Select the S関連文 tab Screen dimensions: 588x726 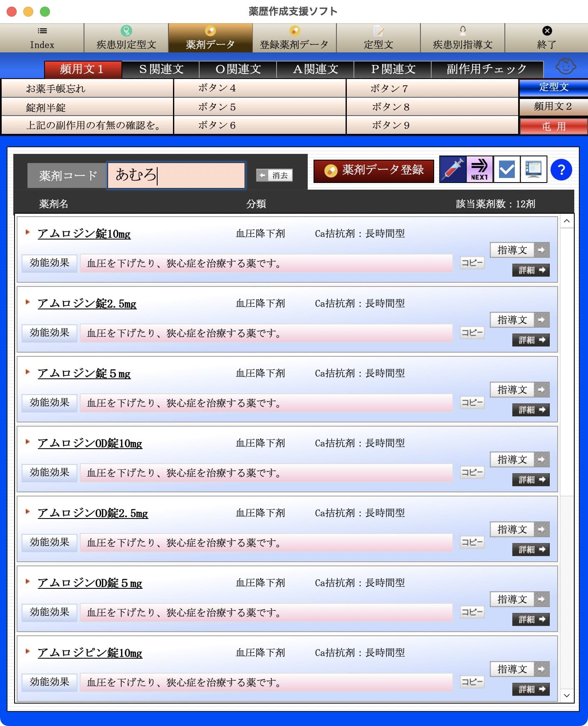point(161,69)
